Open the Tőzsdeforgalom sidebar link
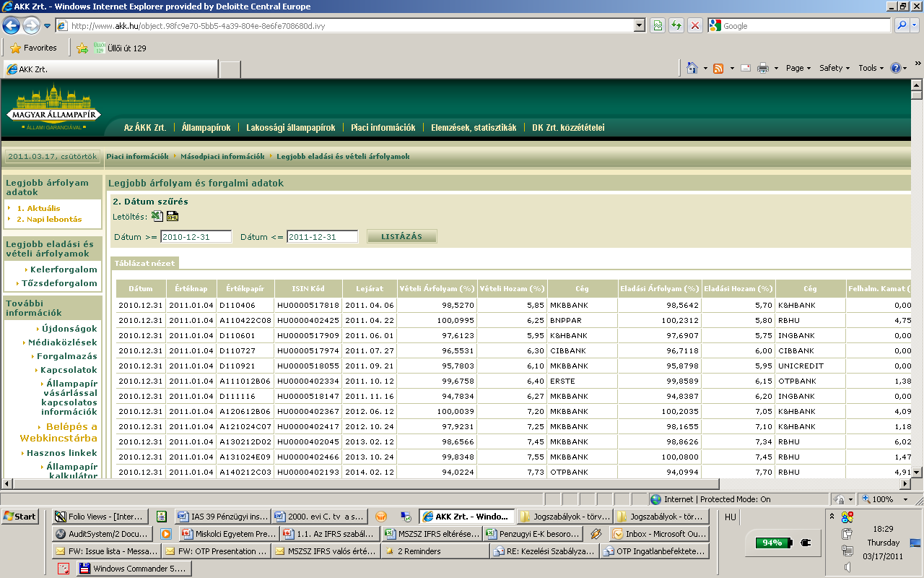The width and height of the screenshot is (924, 578). pos(59,283)
